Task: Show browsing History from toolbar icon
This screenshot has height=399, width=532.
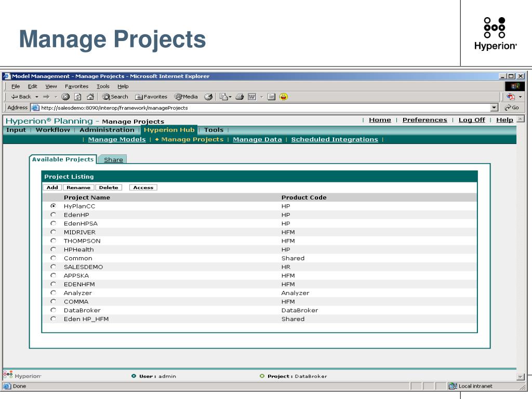Action: tap(208, 97)
